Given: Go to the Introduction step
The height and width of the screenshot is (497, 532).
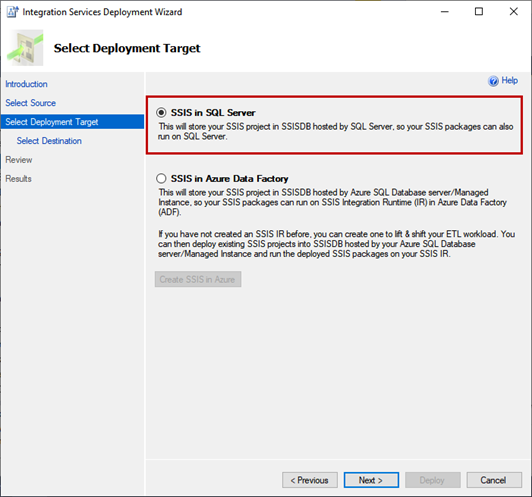Looking at the screenshot, I should (x=26, y=84).
